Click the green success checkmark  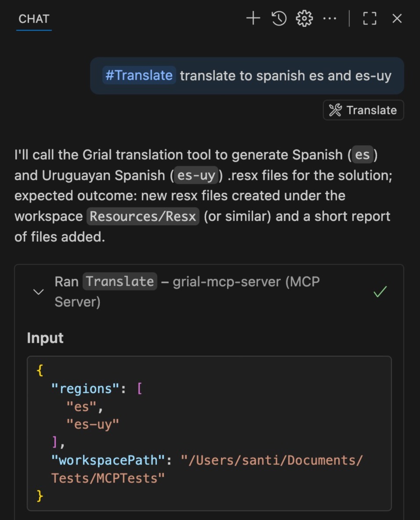pos(380,291)
